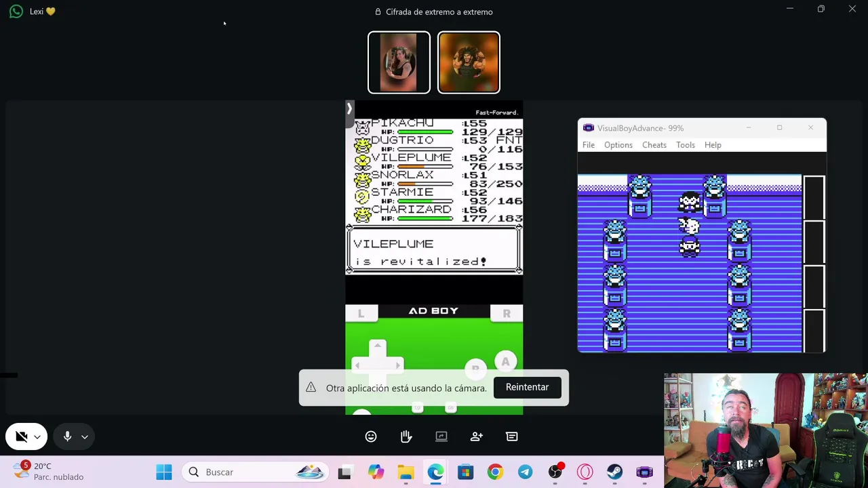Expand microphone options dropdown arrow
The width and height of the screenshot is (868, 488).
pos(85,437)
